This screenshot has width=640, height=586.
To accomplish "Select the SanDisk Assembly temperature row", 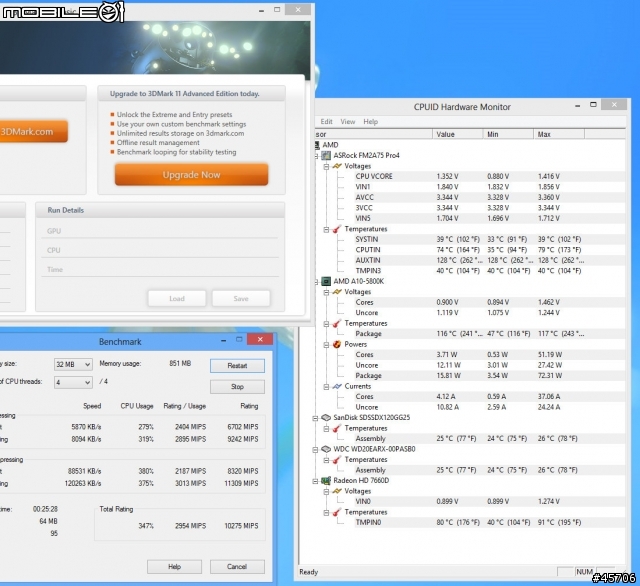I will click(489, 439).
